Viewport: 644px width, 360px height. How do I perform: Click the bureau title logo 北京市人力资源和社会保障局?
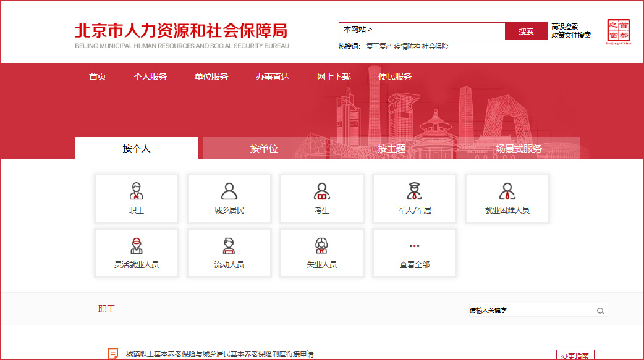[182, 35]
